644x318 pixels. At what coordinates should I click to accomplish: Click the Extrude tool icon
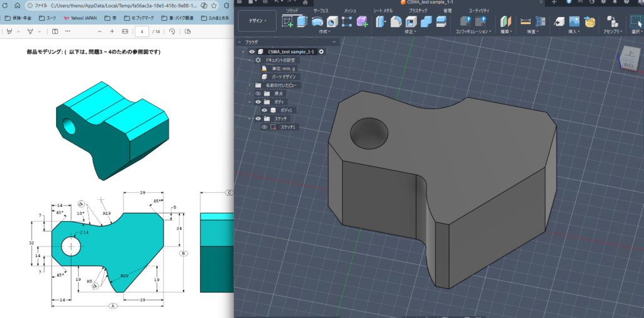point(302,21)
